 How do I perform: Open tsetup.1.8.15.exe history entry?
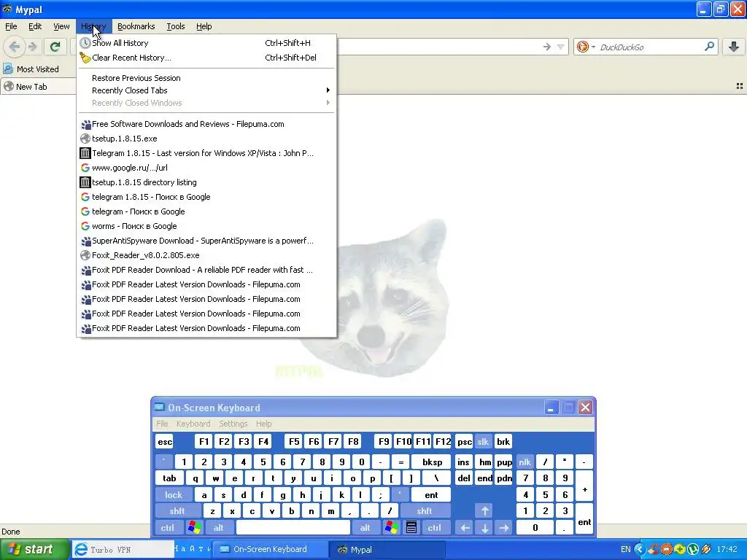click(x=206, y=139)
